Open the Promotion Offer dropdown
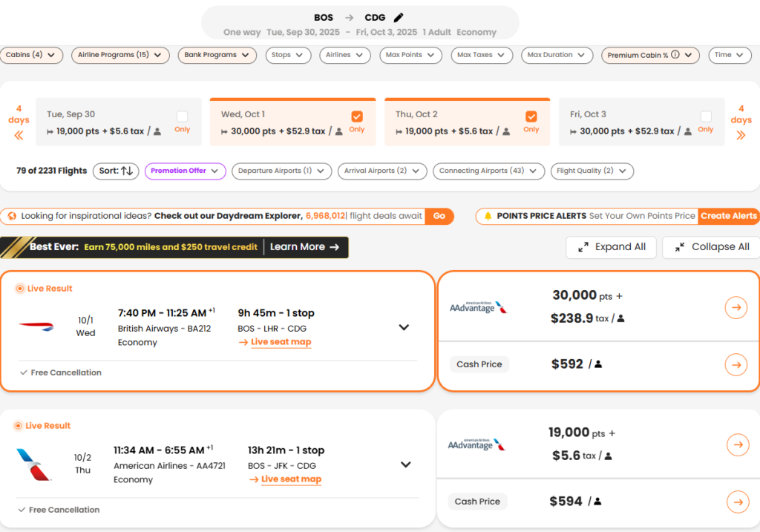Screen dimensions: 760x532 [x=185, y=171]
